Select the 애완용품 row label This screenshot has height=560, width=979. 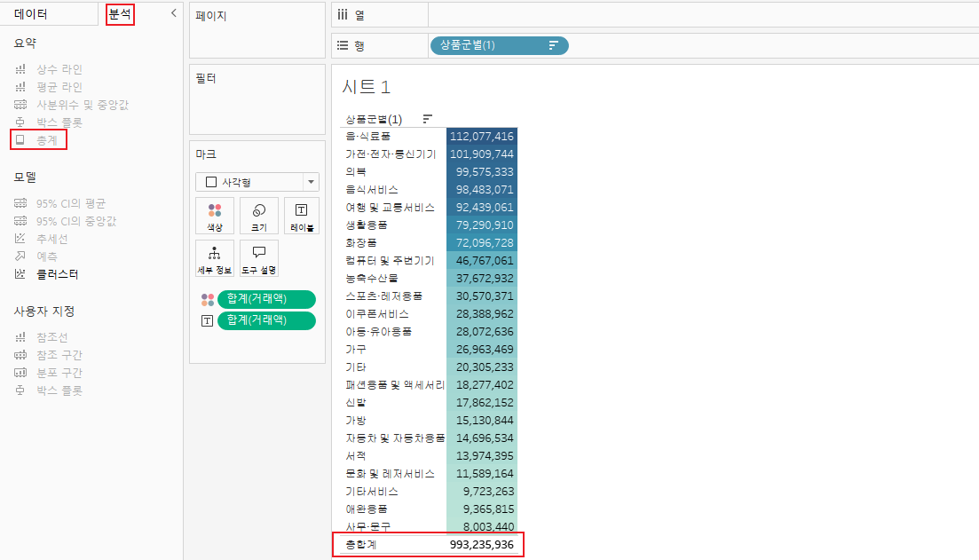click(x=367, y=509)
